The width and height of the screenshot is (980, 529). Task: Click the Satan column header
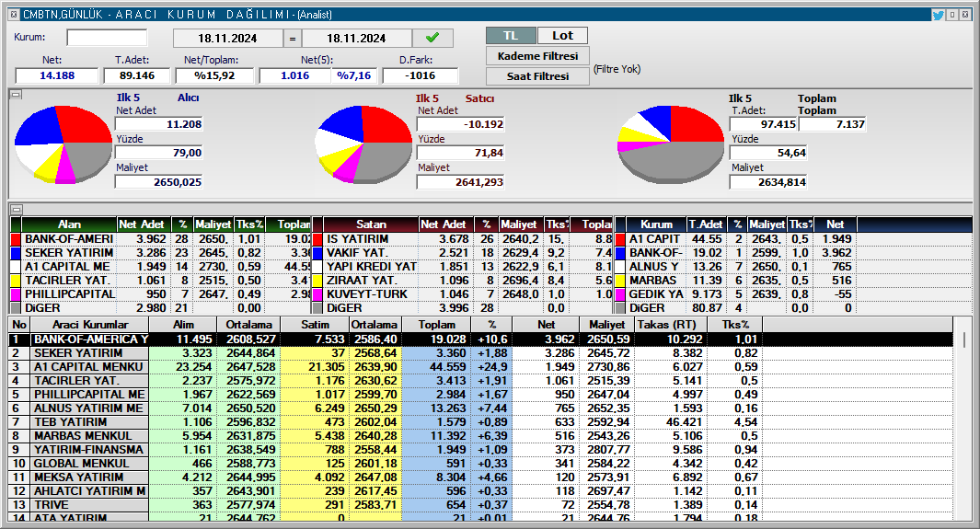tap(371, 224)
